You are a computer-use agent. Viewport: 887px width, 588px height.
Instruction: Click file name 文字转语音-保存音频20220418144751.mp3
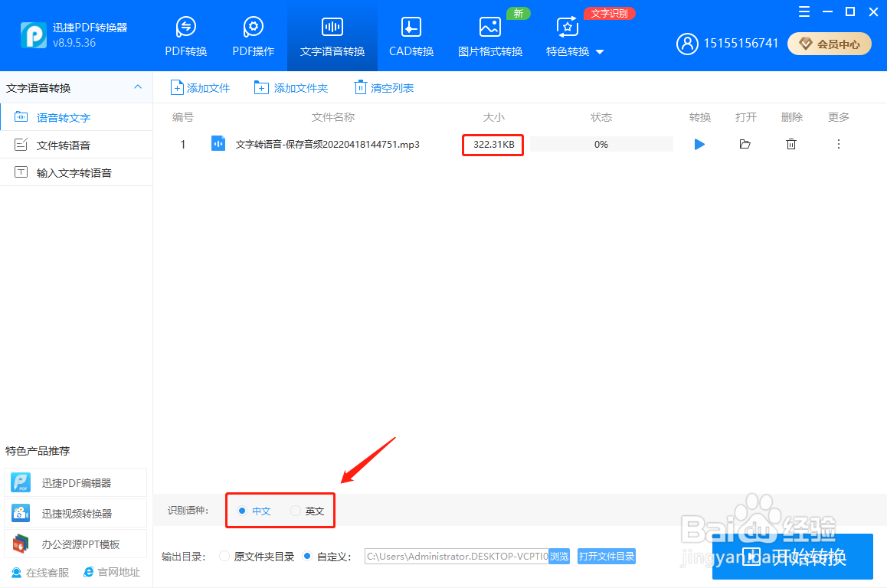(x=328, y=144)
